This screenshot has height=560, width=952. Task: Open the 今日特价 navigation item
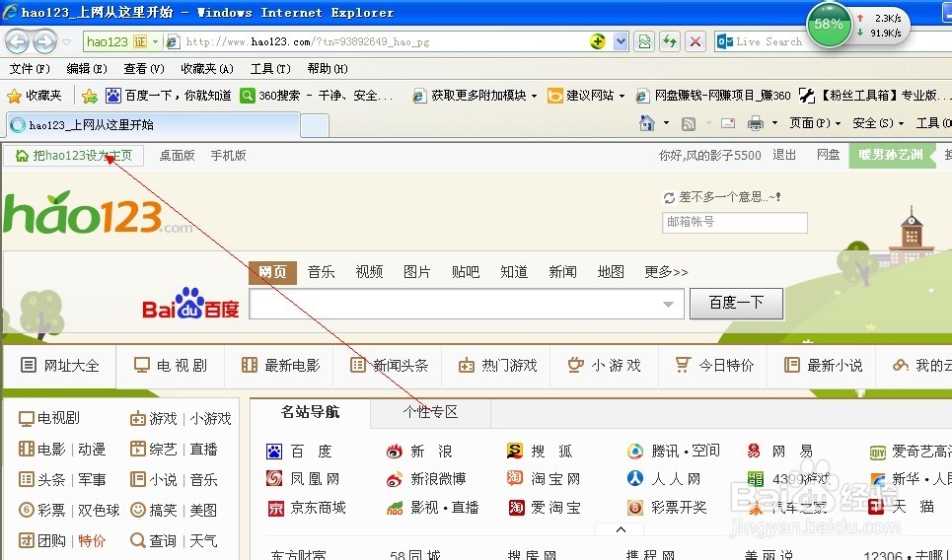714,365
